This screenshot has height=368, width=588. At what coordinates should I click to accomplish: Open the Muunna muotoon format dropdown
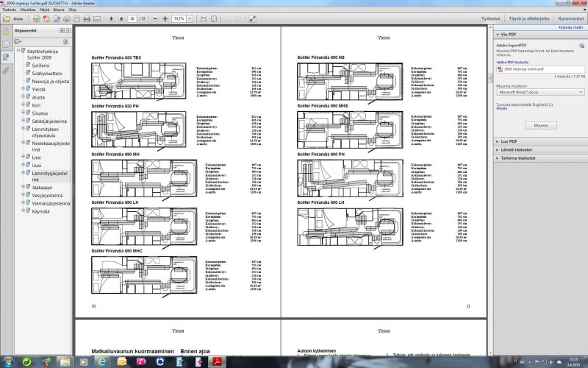click(540, 93)
